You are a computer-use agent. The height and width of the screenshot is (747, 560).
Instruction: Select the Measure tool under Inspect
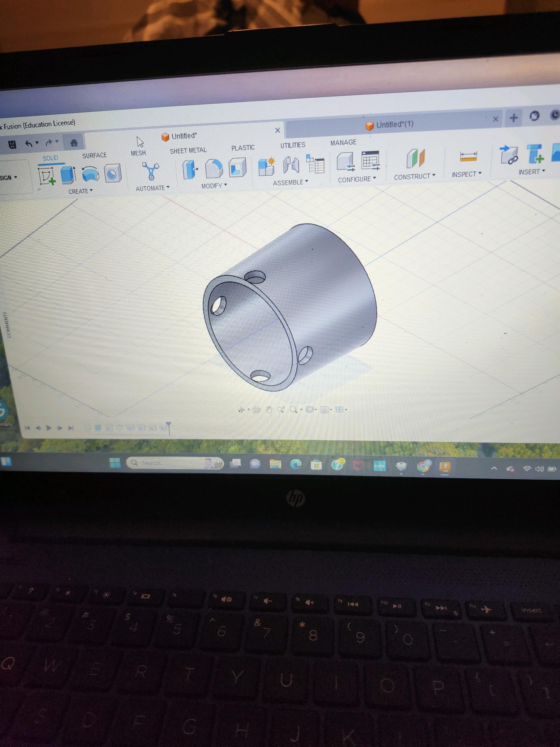[468, 156]
